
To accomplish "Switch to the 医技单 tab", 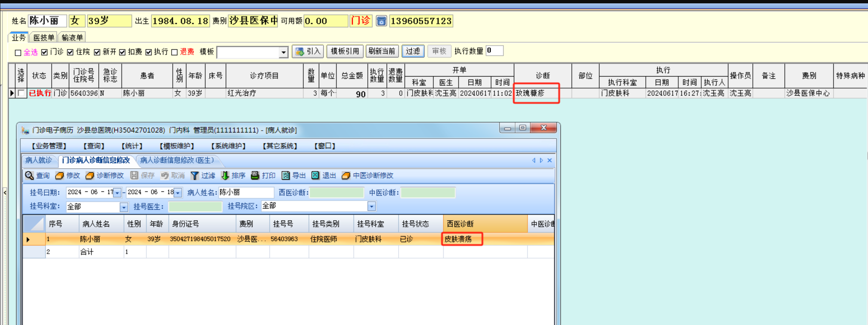I will tap(44, 37).
